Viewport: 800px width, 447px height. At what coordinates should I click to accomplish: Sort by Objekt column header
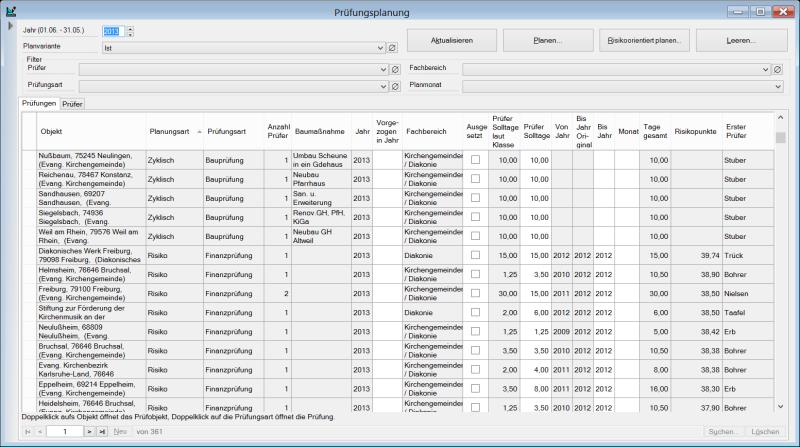(x=91, y=132)
